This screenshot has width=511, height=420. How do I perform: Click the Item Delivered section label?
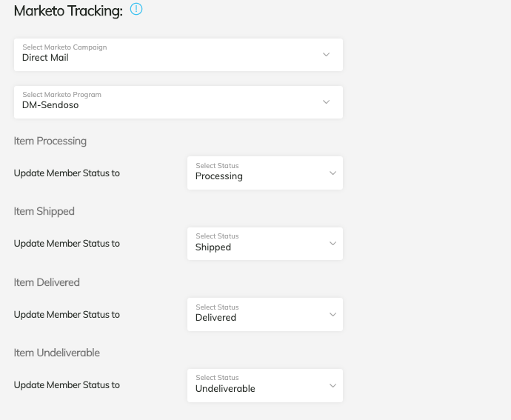[47, 282]
